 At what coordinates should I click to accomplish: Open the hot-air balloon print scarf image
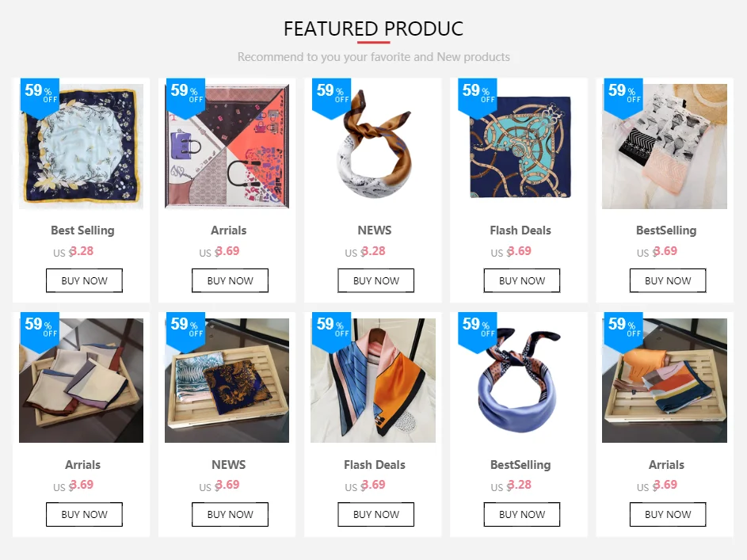click(x=665, y=147)
